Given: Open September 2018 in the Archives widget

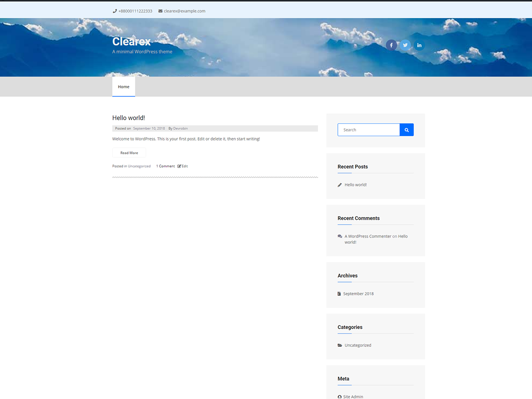Looking at the screenshot, I should [358, 293].
